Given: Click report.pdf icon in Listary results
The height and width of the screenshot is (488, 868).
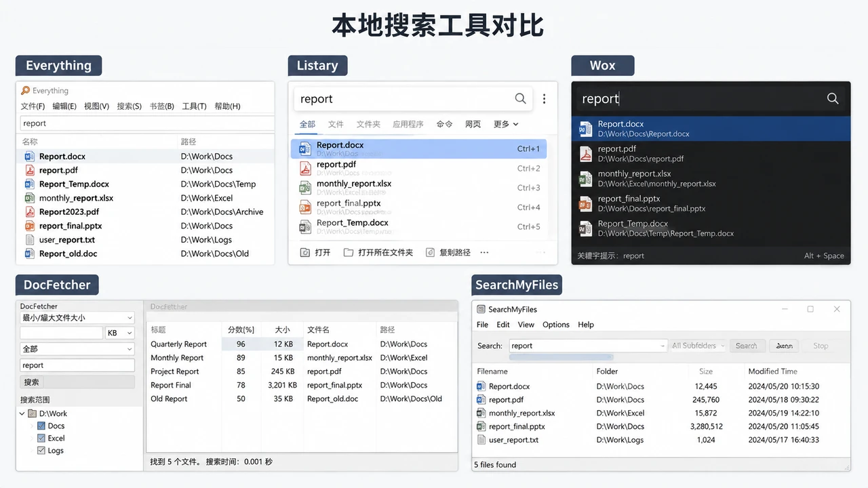Looking at the screenshot, I should point(305,168).
